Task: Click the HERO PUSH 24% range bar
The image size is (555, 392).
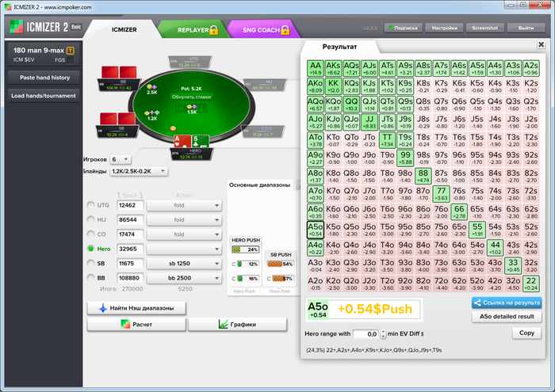Action: tap(245, 249)
